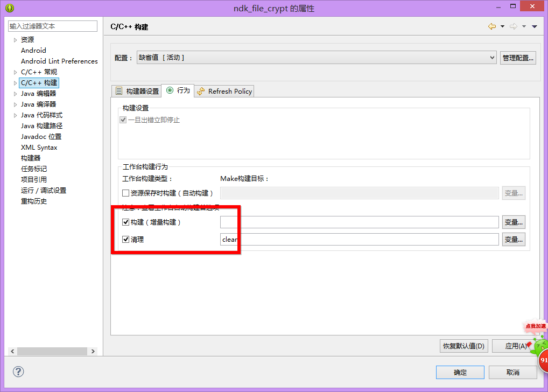Viewport: 548px width, 392px height.
Task: Open the 配置 combo box
Action: click(x=317, y=58)
